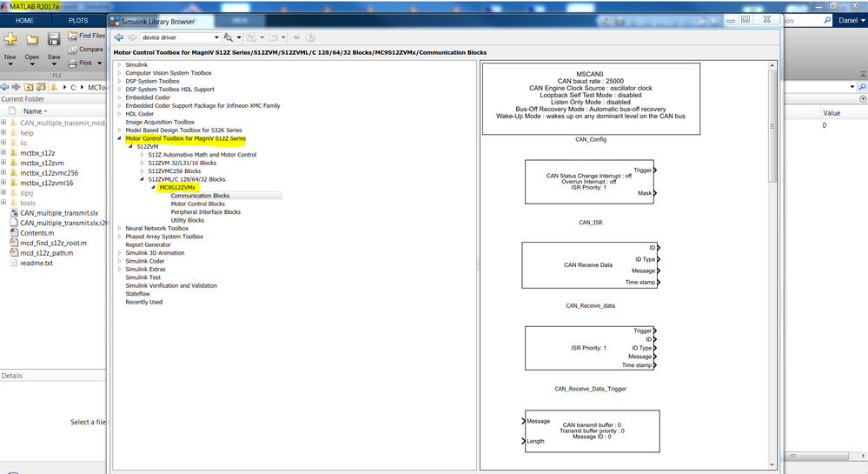The height and width of the screenshot is (474, 868).
Task: Open Print dropdown arrow in MATLAB
Action: pyautogui.click(x=100, y=63)
